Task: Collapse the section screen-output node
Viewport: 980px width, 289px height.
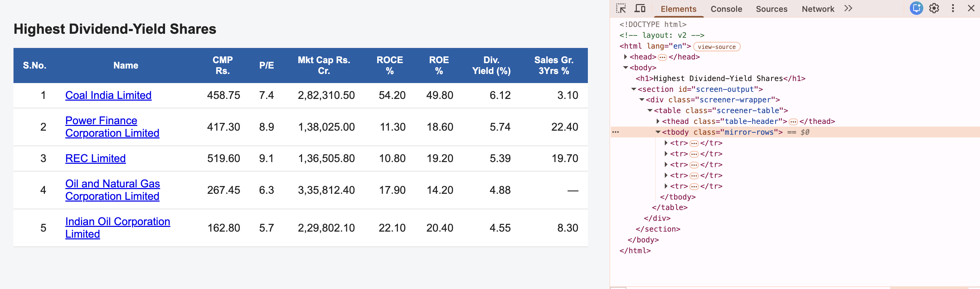Action: pos(633,89)
